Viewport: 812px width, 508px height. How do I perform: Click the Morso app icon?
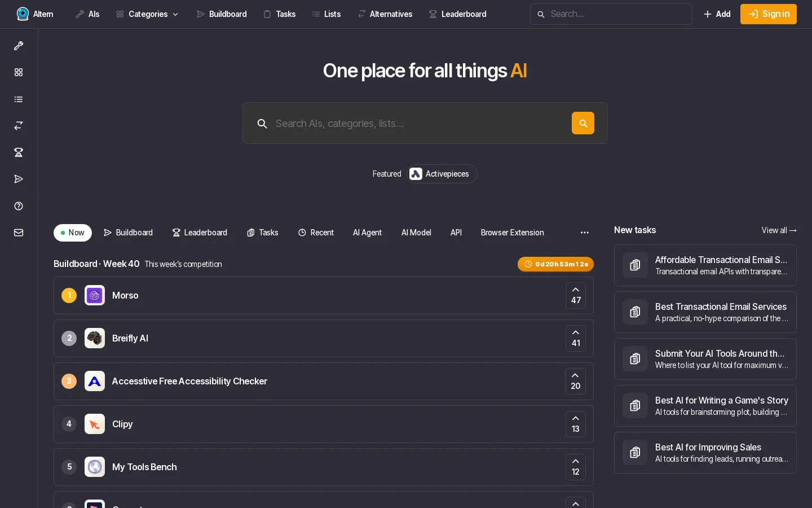(x=95, y=295)
